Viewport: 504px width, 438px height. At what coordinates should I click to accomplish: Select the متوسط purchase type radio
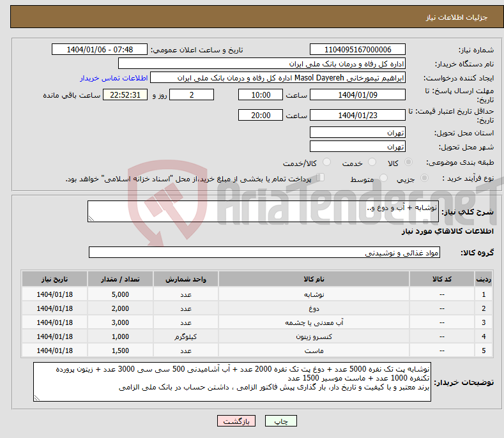[x=383, y=177]
